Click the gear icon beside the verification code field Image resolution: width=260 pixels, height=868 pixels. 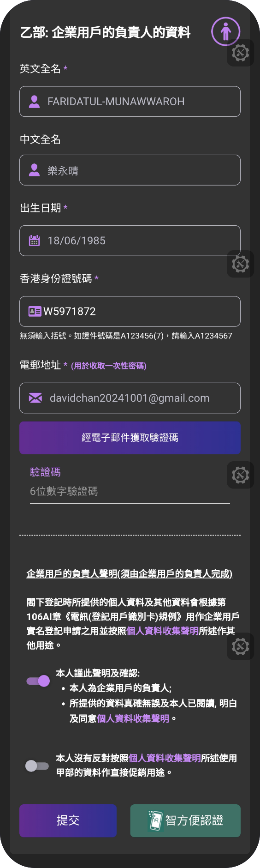[x=240, y=475]
